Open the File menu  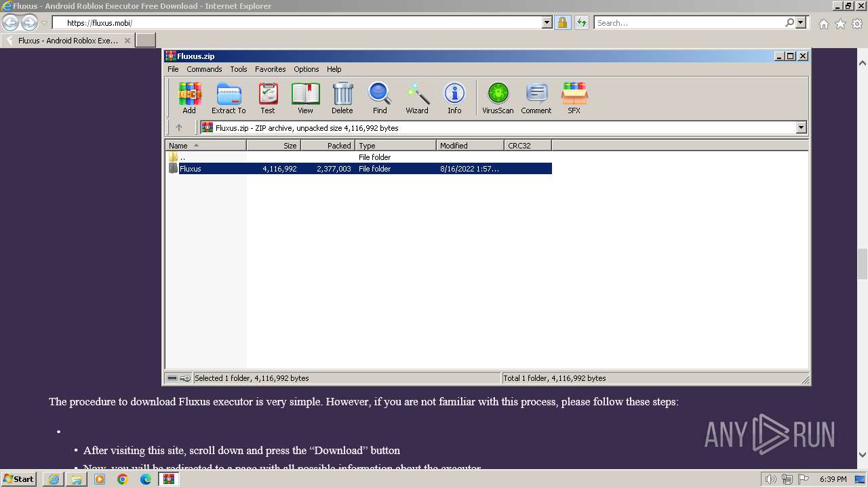[x=173, y=69]
